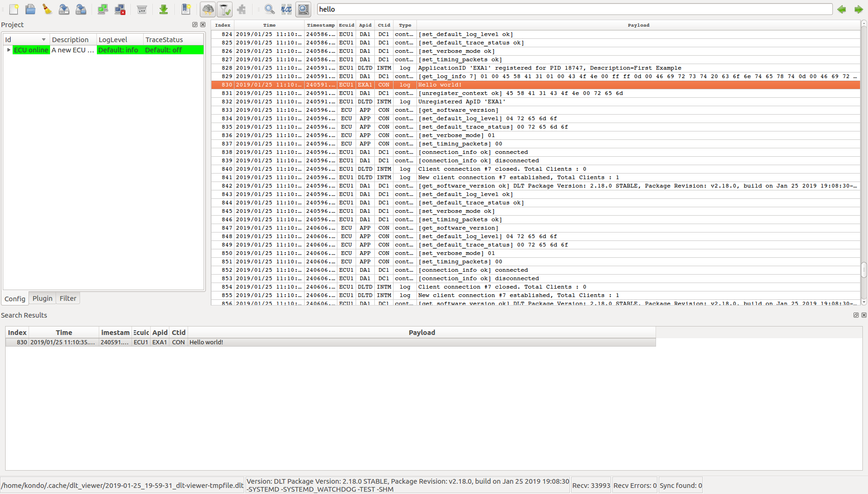
Task: Click the Default: off trace status cell
Action: 173,50
